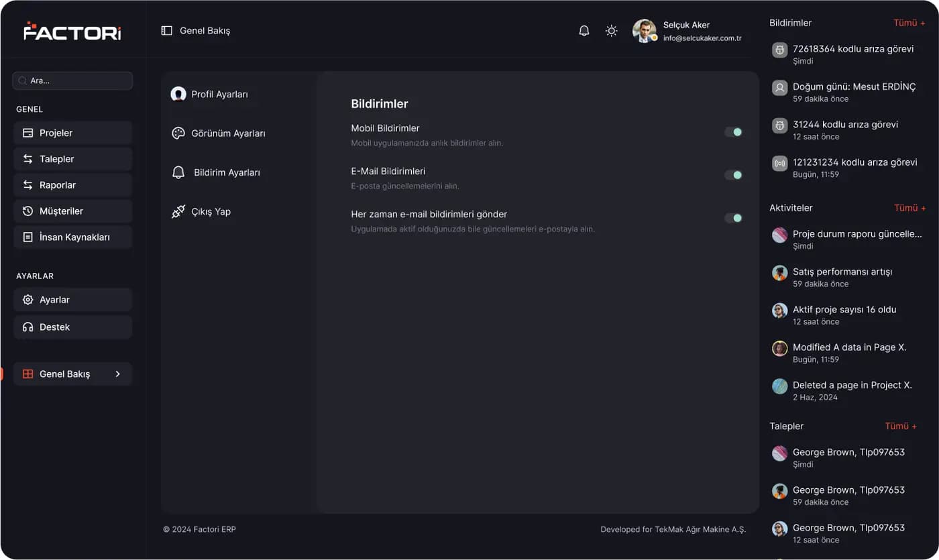Viewport: 939px width, 560px height.
Task: Open the Projeler sidebar button
Action: click(x=73, y=133)
